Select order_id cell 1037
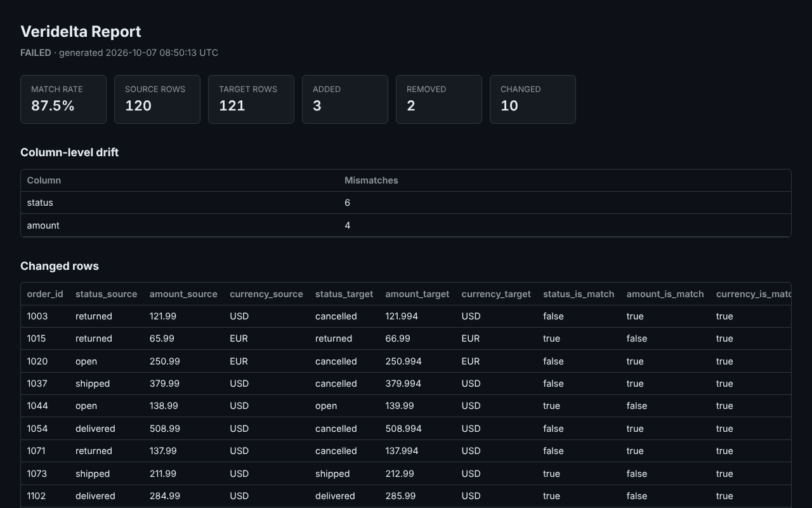This screenshot has height=508, width=812. click(x=37, y=384)
